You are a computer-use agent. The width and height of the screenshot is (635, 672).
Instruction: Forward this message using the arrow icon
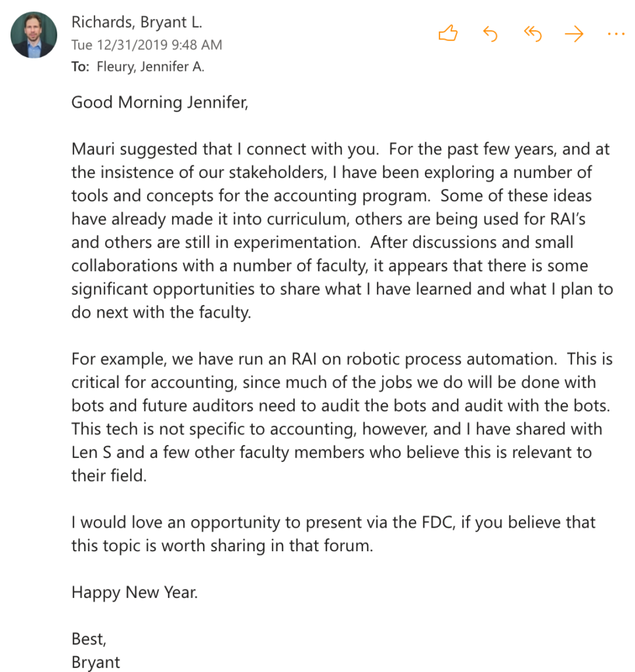(x=574, y=34)
